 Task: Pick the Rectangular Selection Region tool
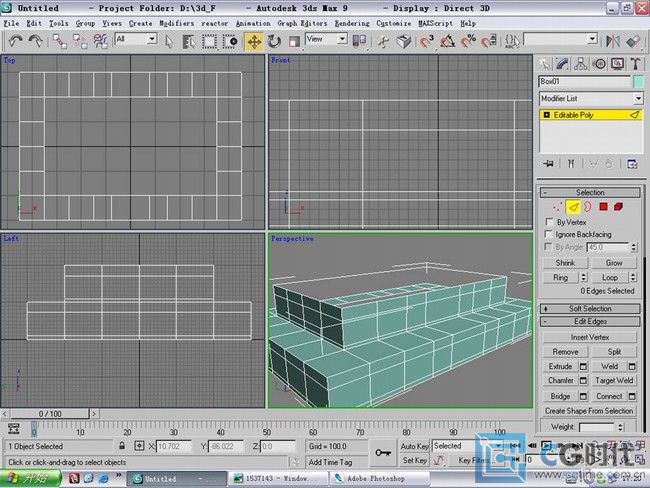(x=209, y=41)
